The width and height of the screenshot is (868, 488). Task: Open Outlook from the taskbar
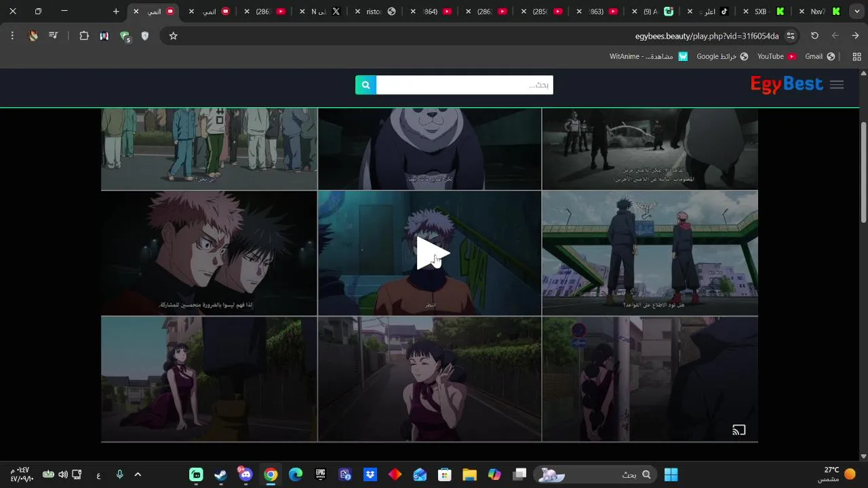(x=420, y=474)
